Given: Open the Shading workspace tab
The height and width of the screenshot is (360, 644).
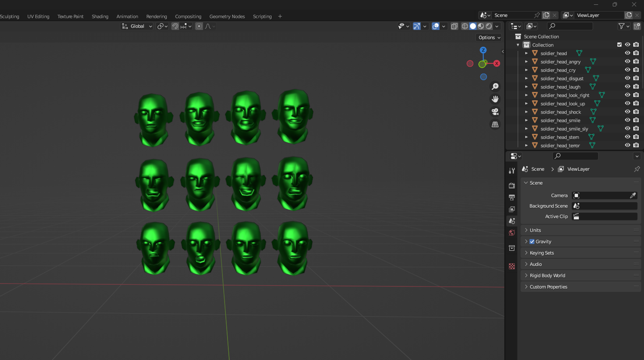Looking at the screenshot, I should pos(100,16).
